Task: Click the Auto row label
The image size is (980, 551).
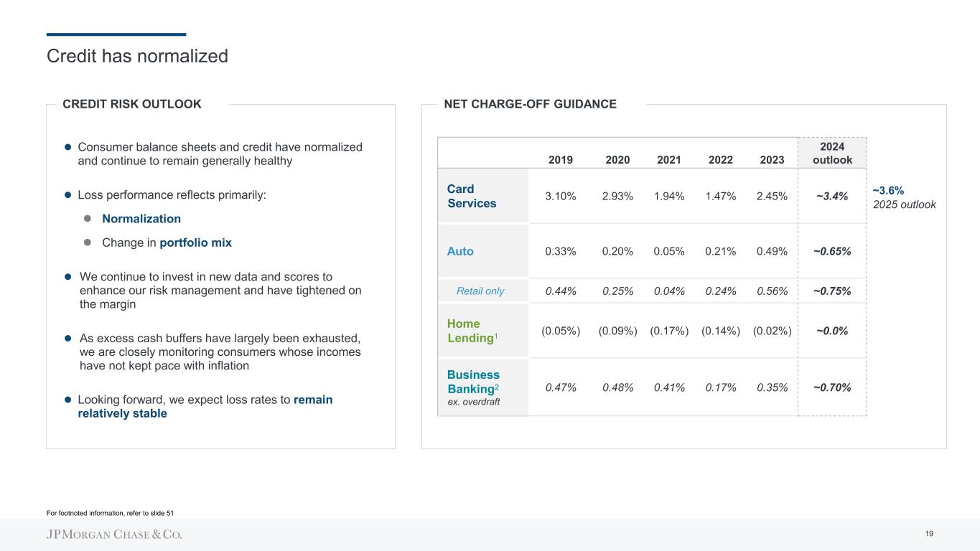Action: (x=460, y=251)
